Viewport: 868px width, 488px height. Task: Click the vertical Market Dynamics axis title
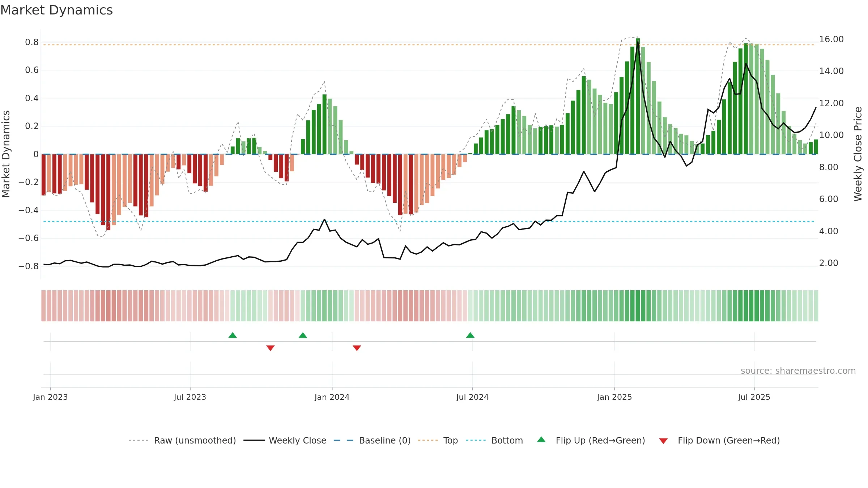pyautogui.click(x=6, y=154)
